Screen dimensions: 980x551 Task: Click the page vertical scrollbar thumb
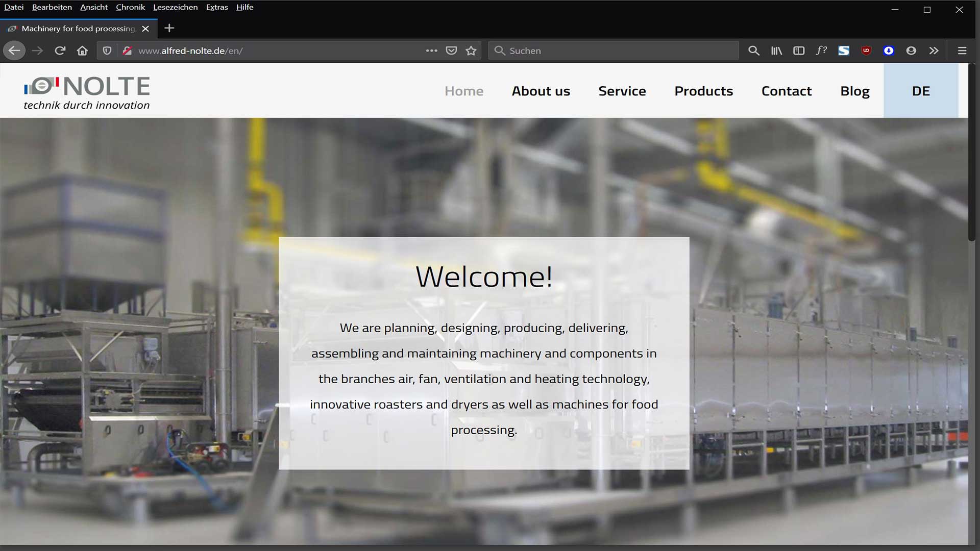point(973,152)
